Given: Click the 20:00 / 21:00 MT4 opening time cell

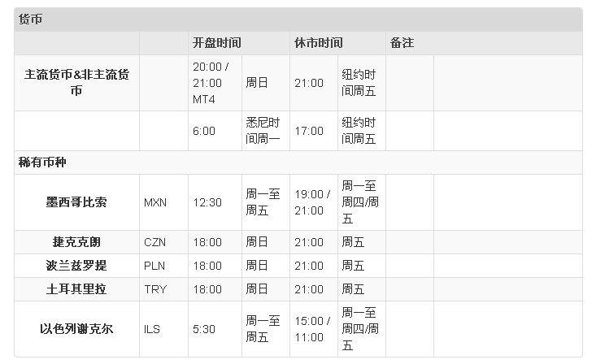Looking at the screenshot, I should [x=211, y=83].
